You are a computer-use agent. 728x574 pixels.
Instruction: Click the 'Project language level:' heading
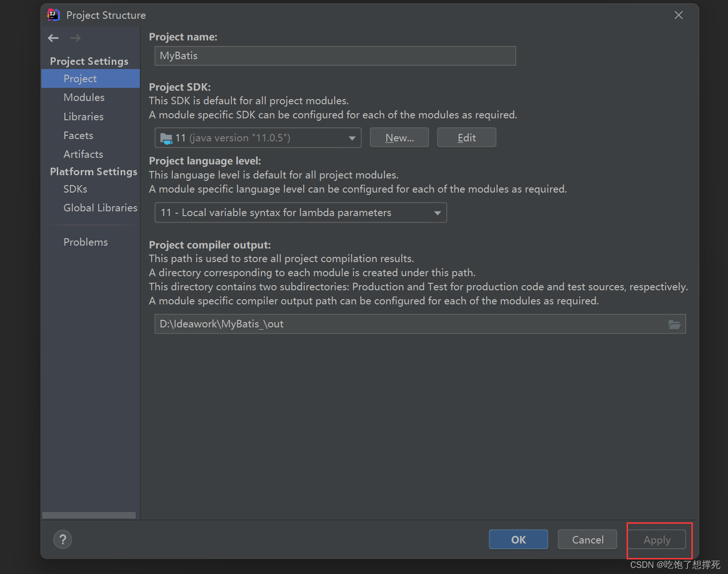205,161
